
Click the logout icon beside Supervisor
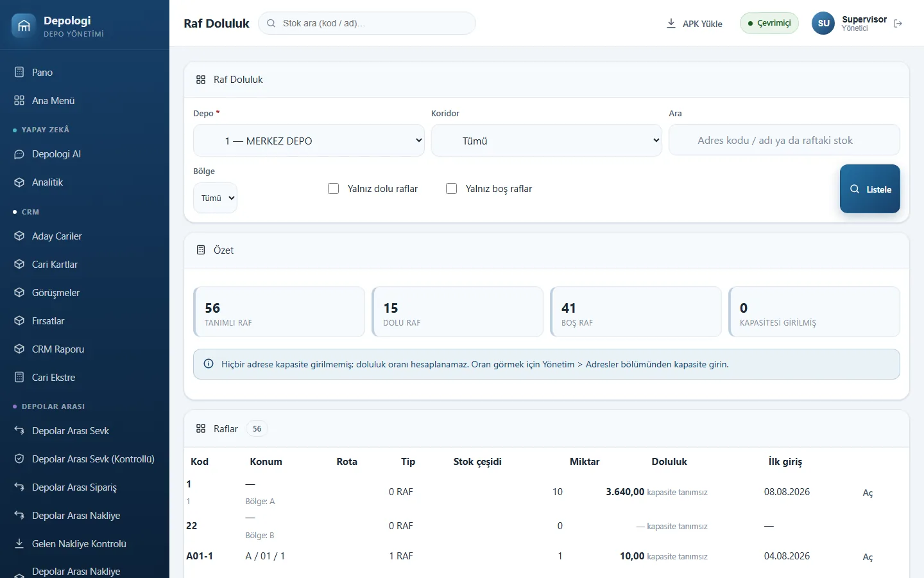[898, 24]
